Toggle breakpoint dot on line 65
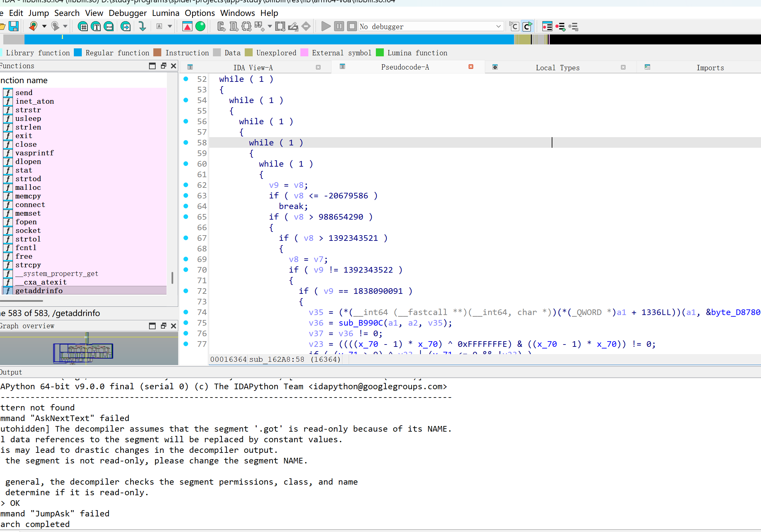761x532 pixels. [x=186, y=217]
